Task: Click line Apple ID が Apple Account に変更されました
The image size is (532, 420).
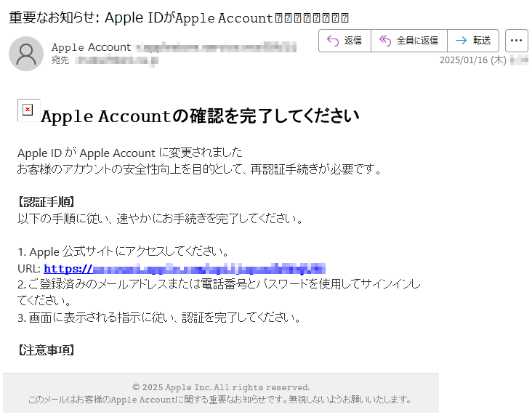Action: coord(130,153)
